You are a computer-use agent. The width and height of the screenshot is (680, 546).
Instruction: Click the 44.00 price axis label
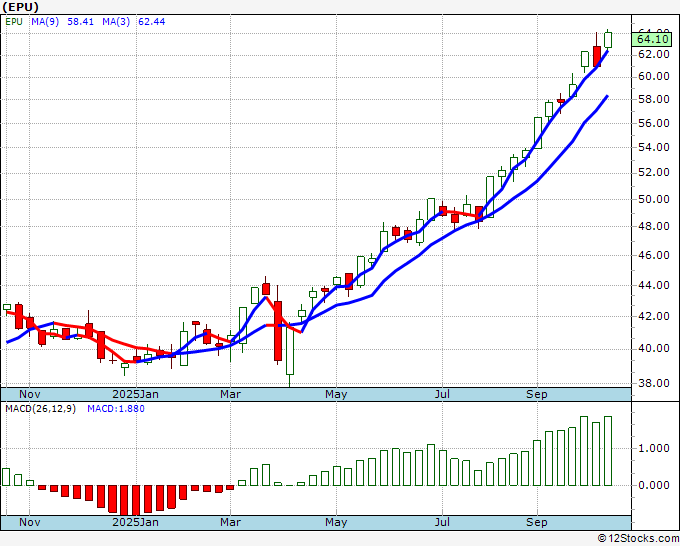point(654,285)
